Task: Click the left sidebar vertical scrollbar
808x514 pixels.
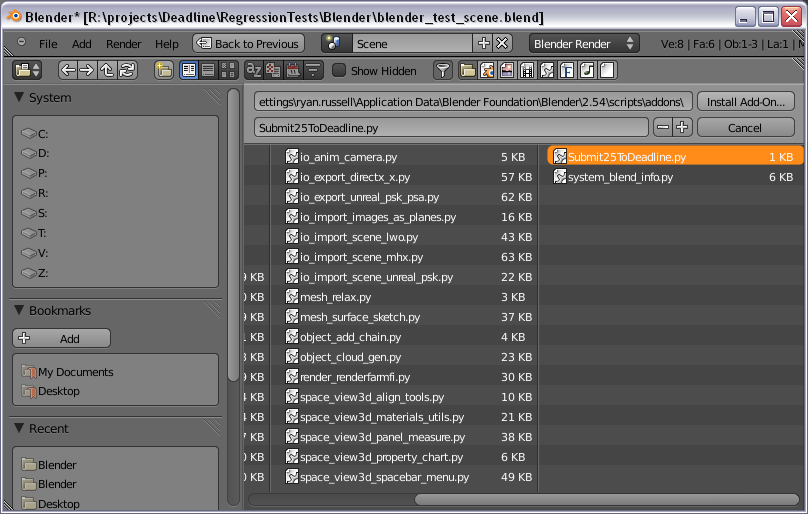Action: click(233, 235)
